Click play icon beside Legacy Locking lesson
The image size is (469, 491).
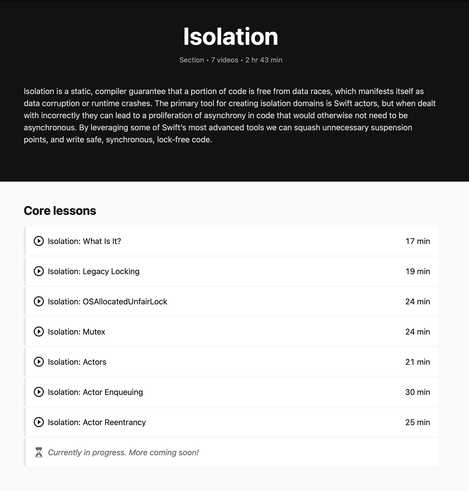tap(39, 271)
